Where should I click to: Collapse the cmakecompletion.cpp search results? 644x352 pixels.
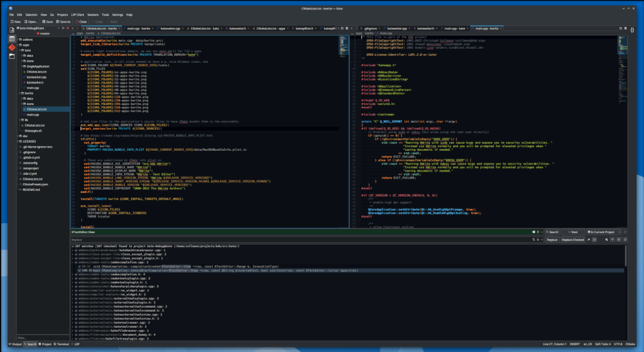click(x=73, y=262)
